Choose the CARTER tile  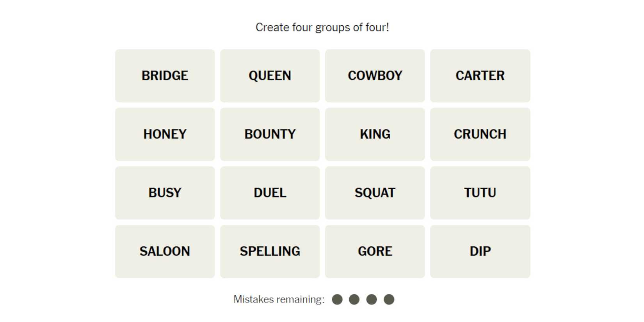pyautogui.click(x=480, y=76)
